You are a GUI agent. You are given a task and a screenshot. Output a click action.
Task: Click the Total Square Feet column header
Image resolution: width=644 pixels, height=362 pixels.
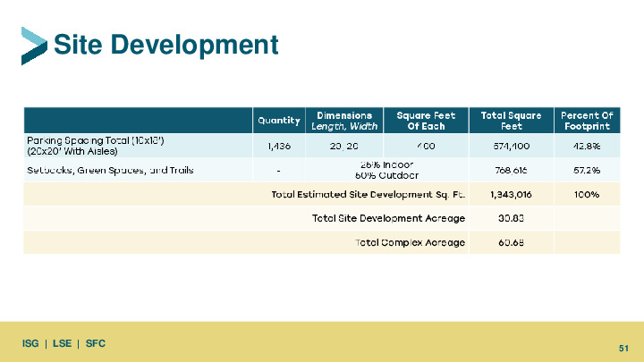click(x=511, y=121)
